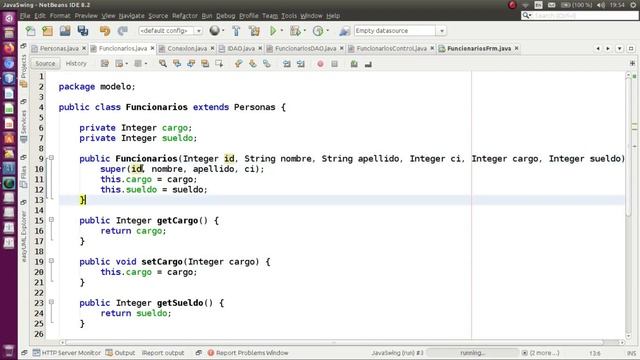Click the (2 more...) tasks link

(544, 353)
